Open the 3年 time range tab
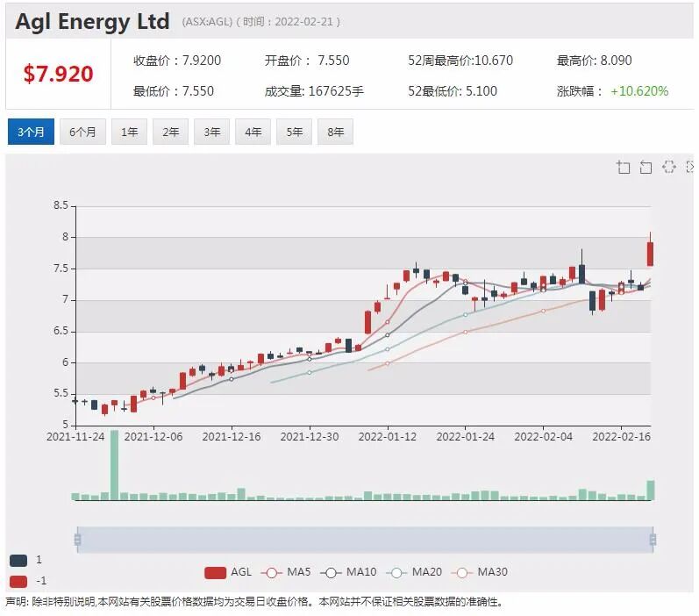The width and height of the screenshot is (699, 616). (211, 132)
